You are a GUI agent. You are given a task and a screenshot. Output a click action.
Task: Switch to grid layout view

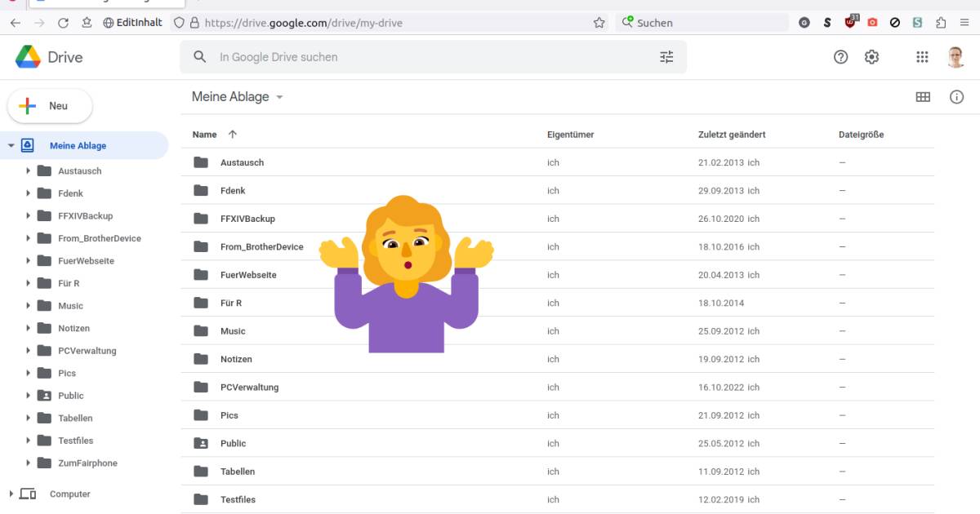923,97
